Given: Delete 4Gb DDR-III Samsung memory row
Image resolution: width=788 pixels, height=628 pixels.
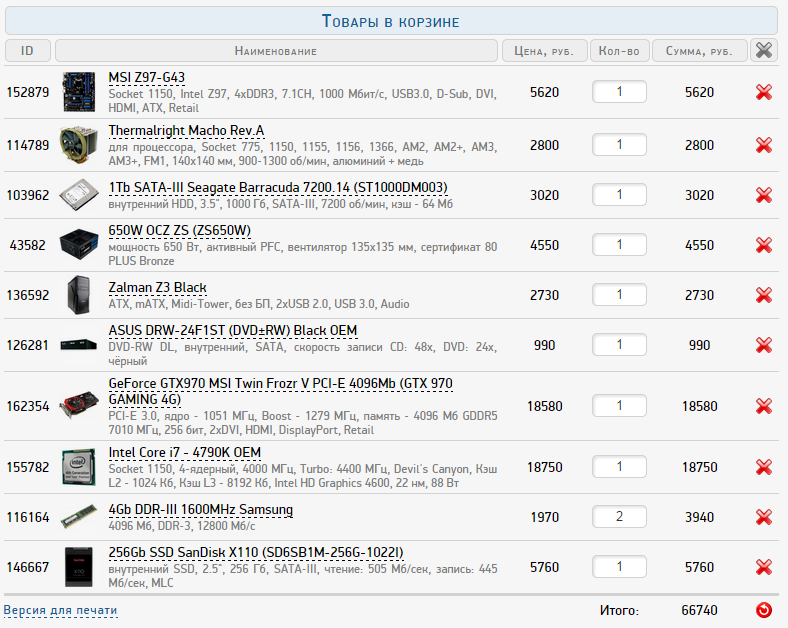Looking at the screenshot, I should point(763,517).
